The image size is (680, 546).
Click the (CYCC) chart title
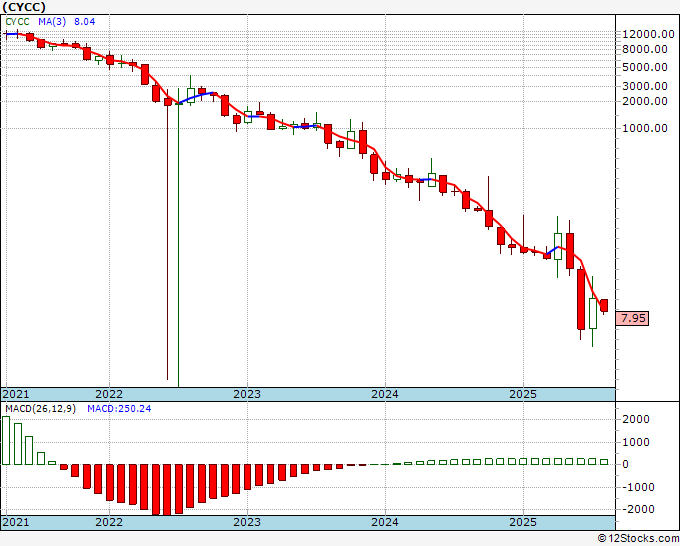tap(24, 7)
